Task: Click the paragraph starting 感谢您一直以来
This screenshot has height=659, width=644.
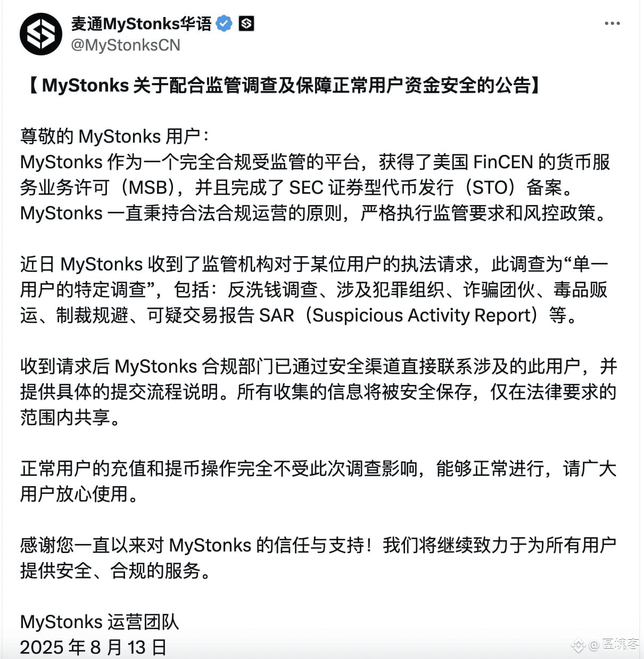Action: 318,558
